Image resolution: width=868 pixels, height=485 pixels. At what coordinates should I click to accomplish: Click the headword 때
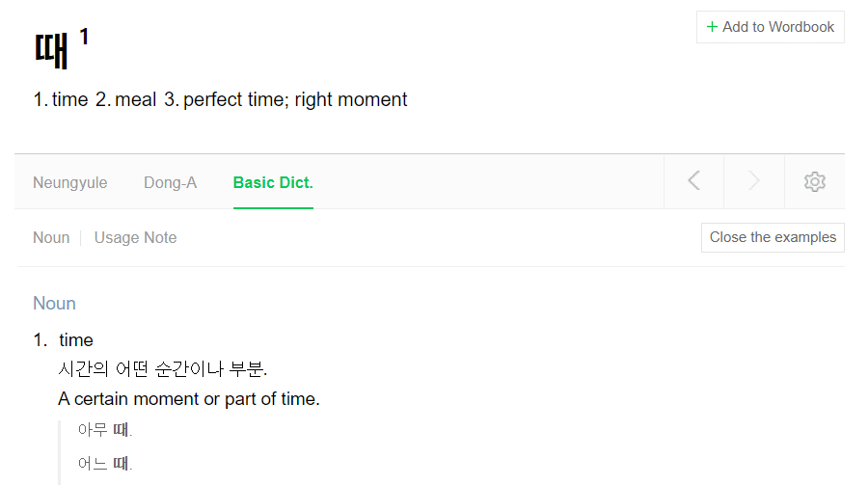pos(51,50)
